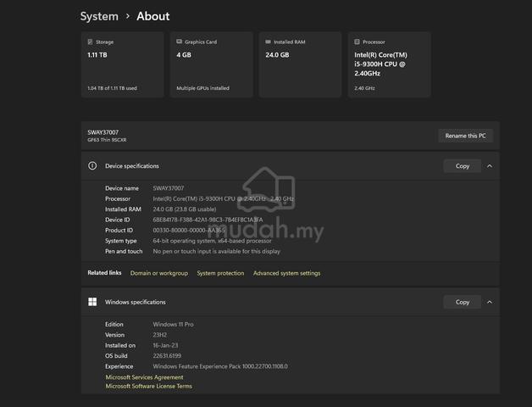Select the 'GF63 Thin 9SCXR' model text
Image resolution: width=532 pixels, height=407 pixels.
(107, 140)
